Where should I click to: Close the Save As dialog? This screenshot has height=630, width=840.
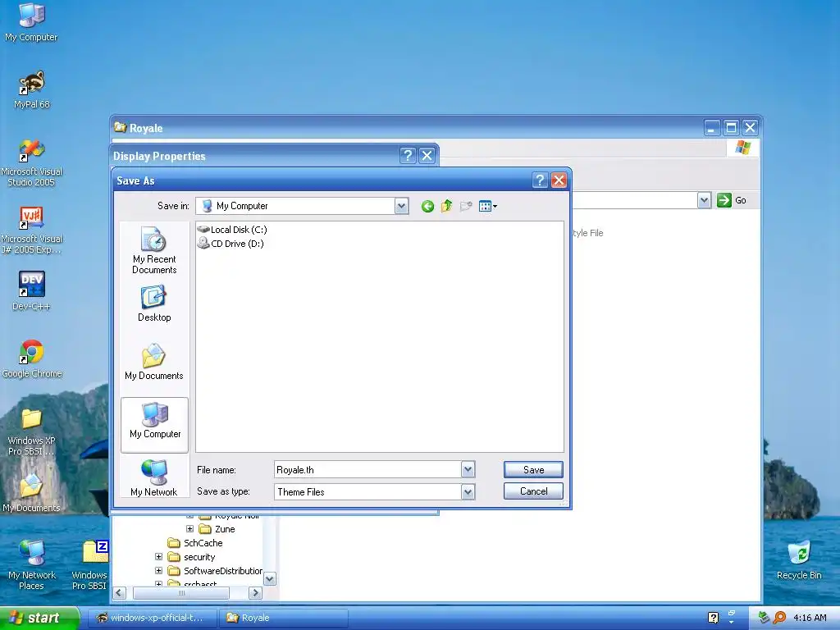[x=559, y=180]
